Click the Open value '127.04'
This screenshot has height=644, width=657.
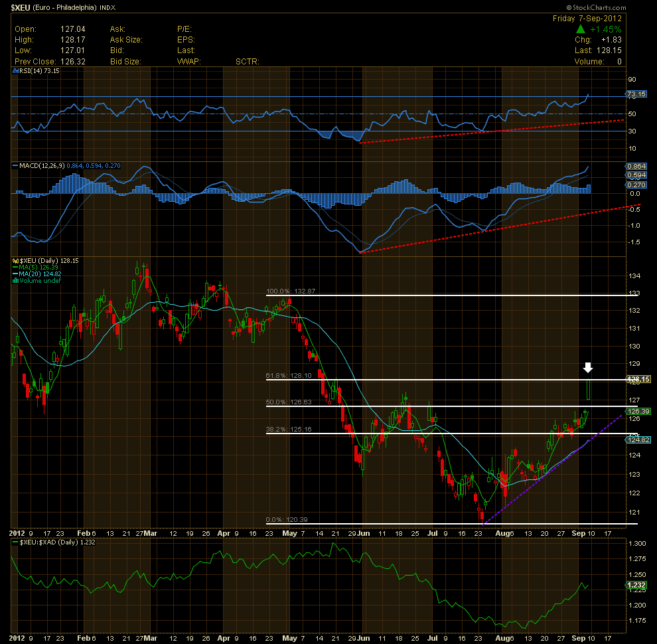(73, 29)
